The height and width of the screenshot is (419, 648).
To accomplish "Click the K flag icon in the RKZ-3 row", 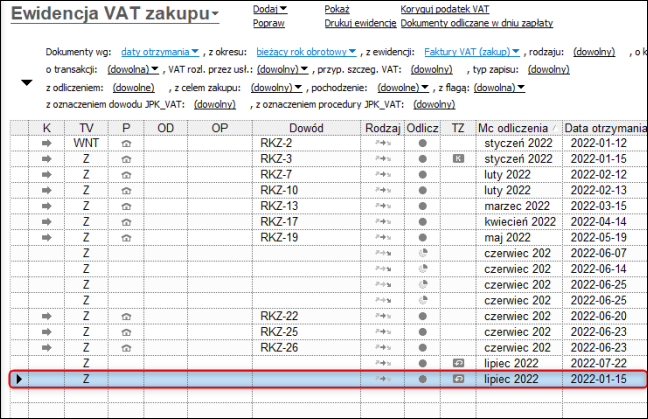I will click(x=458, y=159).
